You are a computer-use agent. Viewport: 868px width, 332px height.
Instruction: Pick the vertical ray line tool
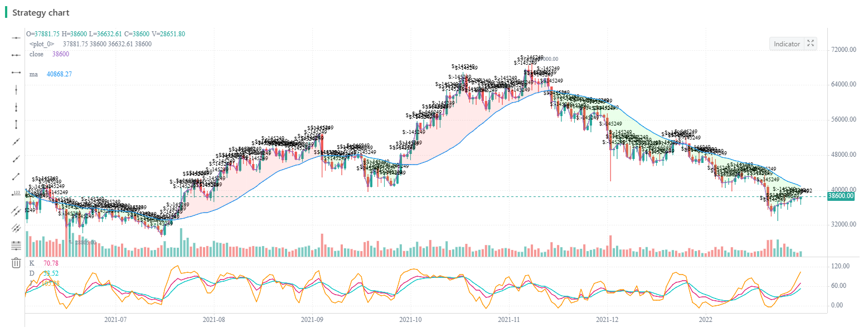[x=16, y=107]
